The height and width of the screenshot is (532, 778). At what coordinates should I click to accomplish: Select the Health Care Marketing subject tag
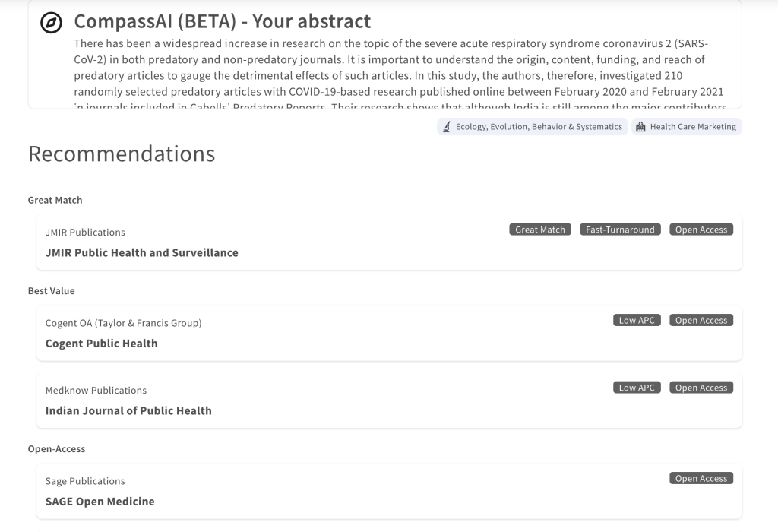[686, 126]
